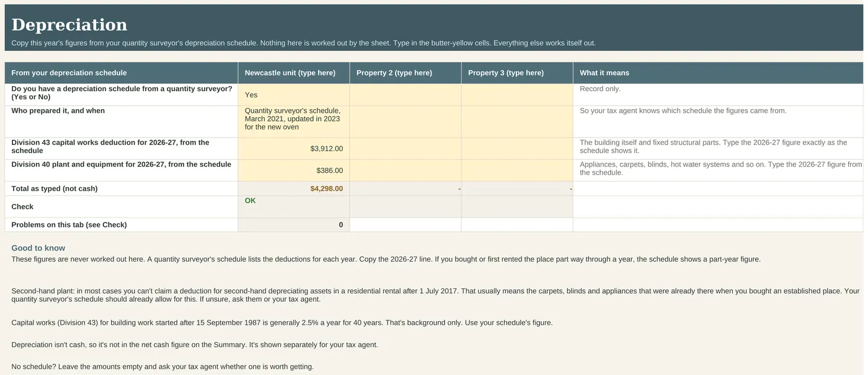
Task: Click 'From your depreciation schedule' header cell
Action: [x=122, y=73]
